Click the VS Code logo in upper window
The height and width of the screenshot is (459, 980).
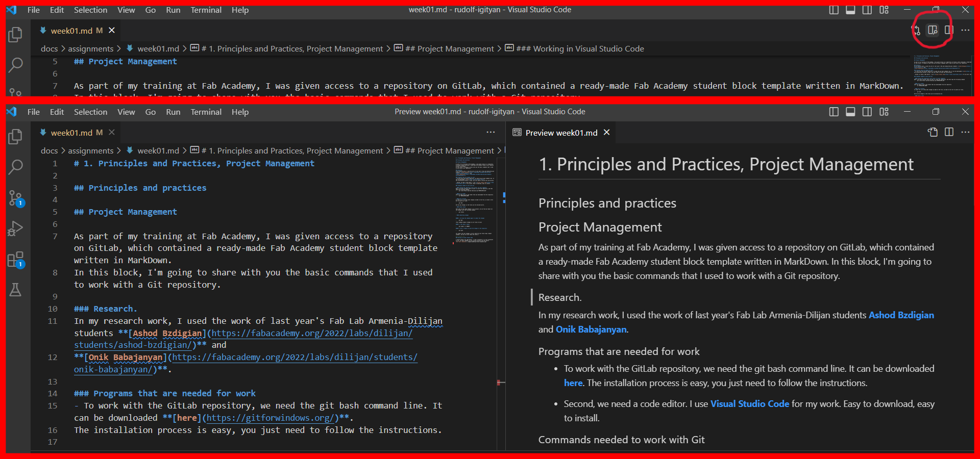pos(12,10)
